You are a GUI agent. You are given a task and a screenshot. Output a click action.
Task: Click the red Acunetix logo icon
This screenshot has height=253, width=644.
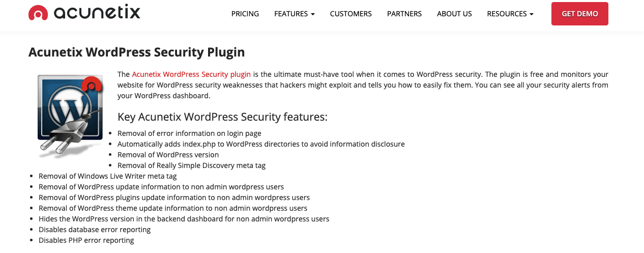point(38,13)
